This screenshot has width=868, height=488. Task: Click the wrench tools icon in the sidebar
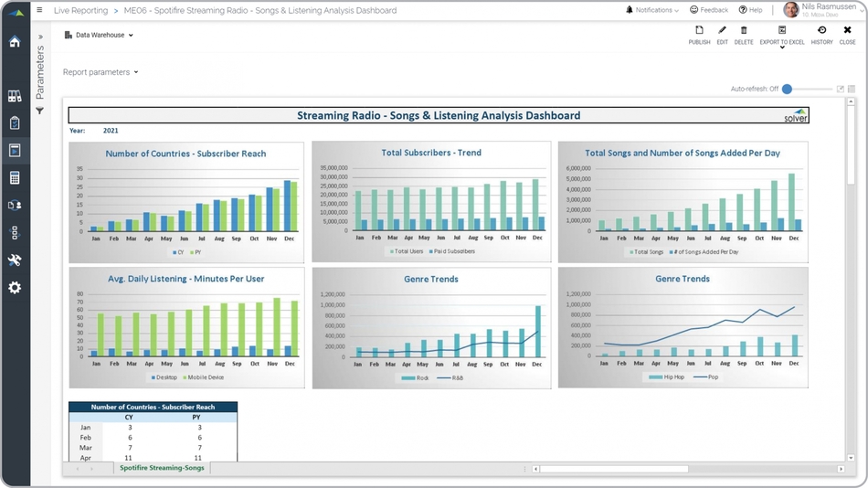click(15, 260)
